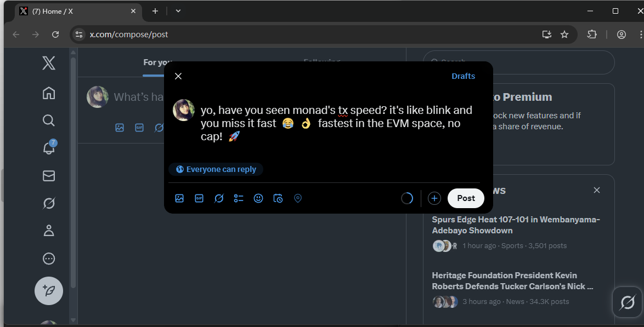Add media image to the post
The width and height of the screenshot is (644, 327).
tap(179, 198)
